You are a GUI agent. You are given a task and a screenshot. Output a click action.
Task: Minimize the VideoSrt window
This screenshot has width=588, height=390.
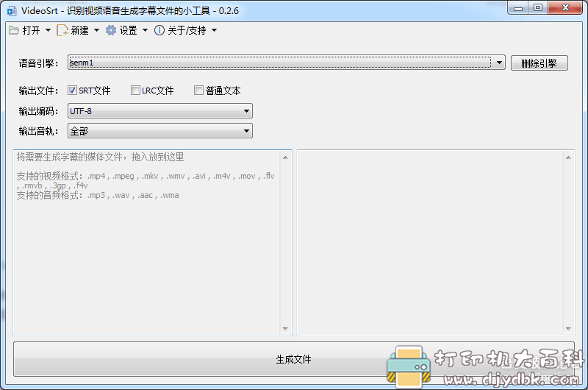518,8
